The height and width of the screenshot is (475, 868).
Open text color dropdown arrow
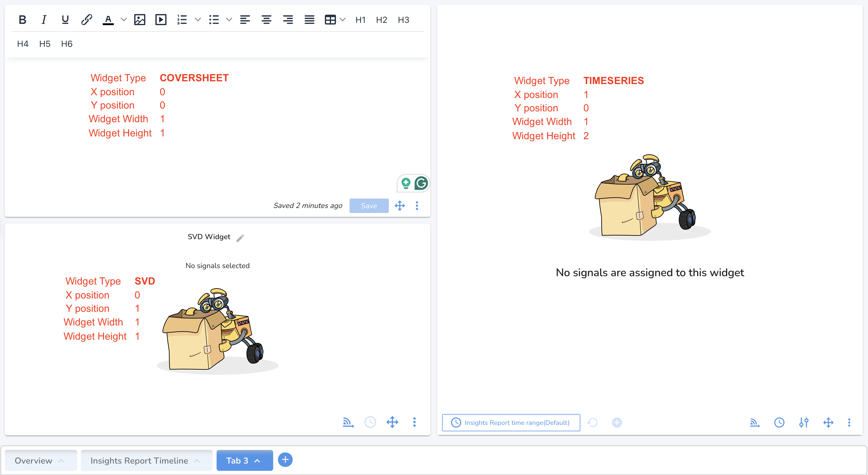(x=124, y=20)
